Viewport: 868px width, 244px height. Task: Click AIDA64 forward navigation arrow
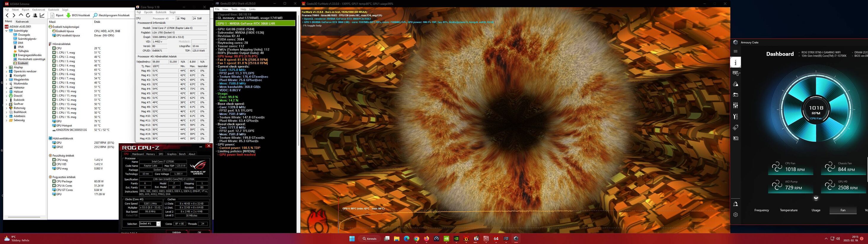[14, 15]
